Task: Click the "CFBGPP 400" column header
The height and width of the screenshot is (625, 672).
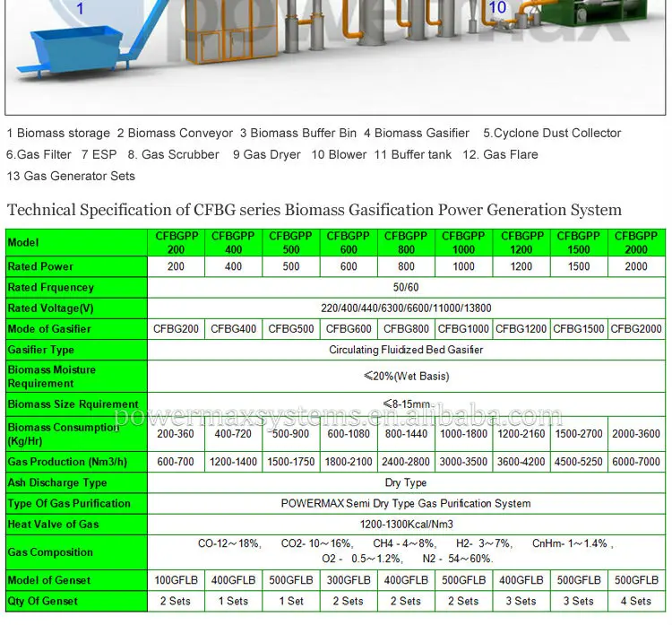Action: (x=234, y=243)
